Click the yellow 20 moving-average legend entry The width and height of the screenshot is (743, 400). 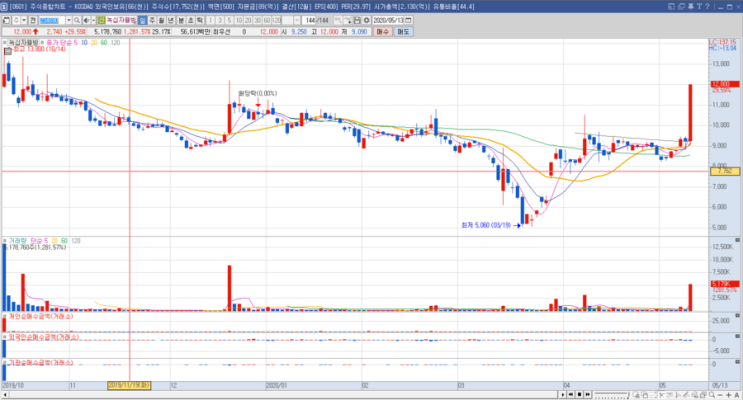[94, 43]
